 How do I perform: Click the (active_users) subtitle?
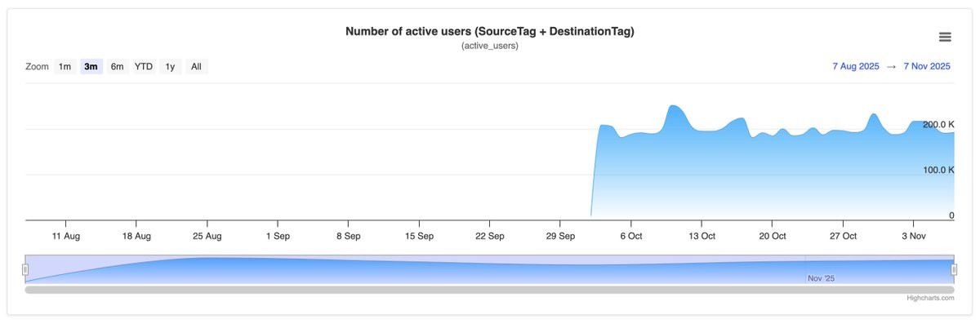[490, 46]
